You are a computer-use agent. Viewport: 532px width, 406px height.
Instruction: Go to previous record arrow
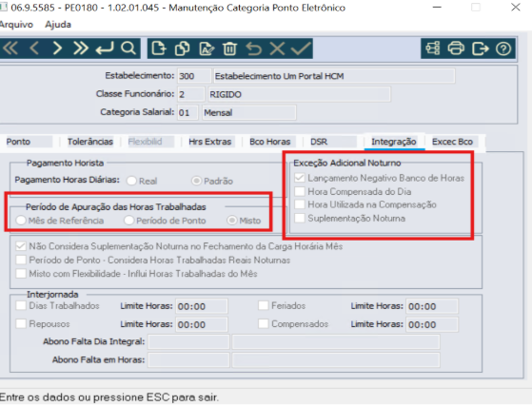[34, 48]
